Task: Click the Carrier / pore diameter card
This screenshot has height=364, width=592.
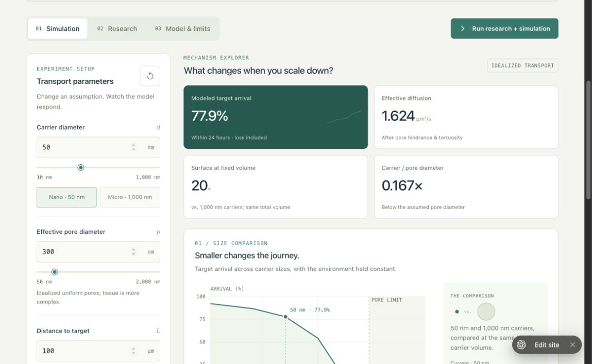Action: (466, 187)
